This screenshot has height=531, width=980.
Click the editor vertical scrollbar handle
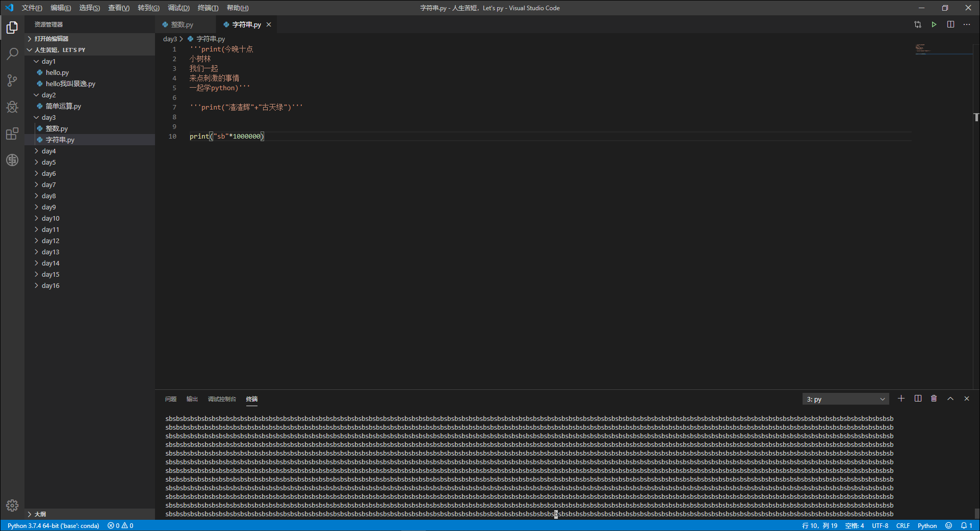[976, 117]
